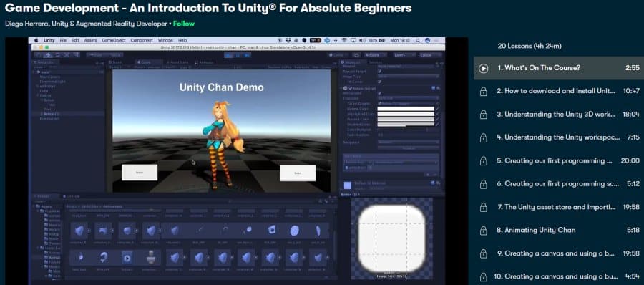Screen dimensions: 644x285
Task: Open the GameObject menu
Action: pos(113,40)
